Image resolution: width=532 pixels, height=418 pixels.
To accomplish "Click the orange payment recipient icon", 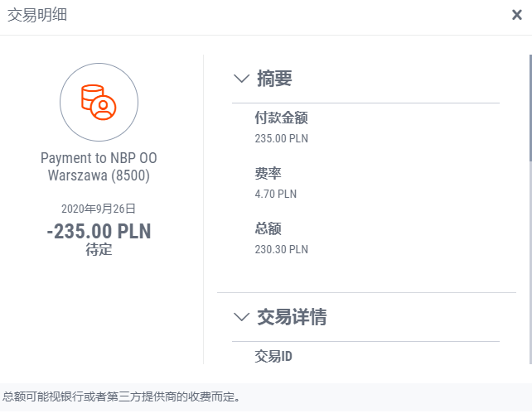I will (99, 102).
